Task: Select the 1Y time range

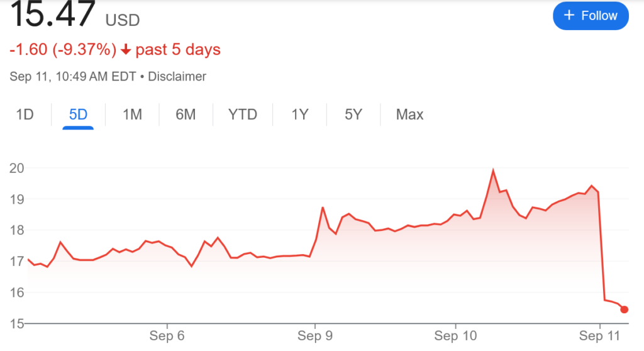Action: click(300, 114)
